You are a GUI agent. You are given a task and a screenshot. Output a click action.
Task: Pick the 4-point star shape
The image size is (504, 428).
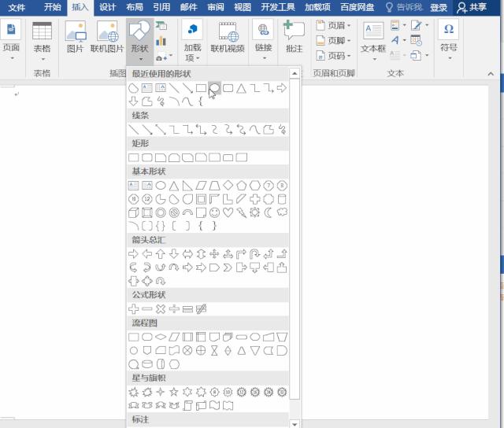(x=161, y=392)
